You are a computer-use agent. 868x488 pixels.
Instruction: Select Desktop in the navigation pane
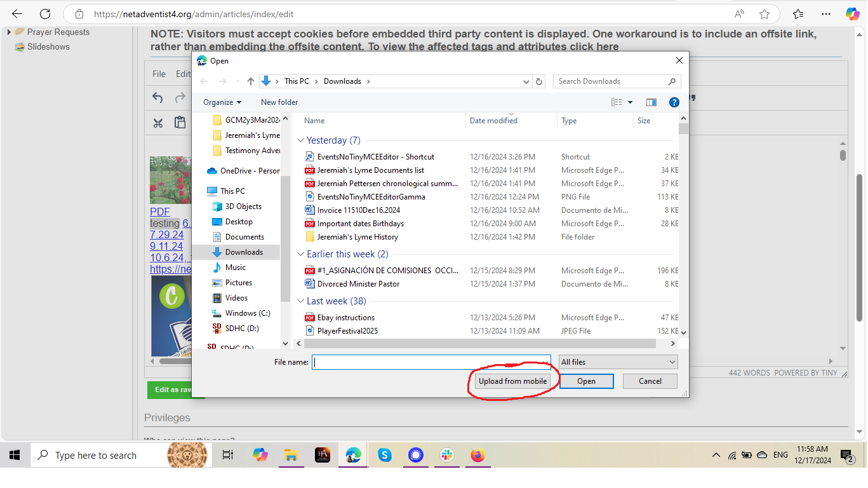[239, 222]
